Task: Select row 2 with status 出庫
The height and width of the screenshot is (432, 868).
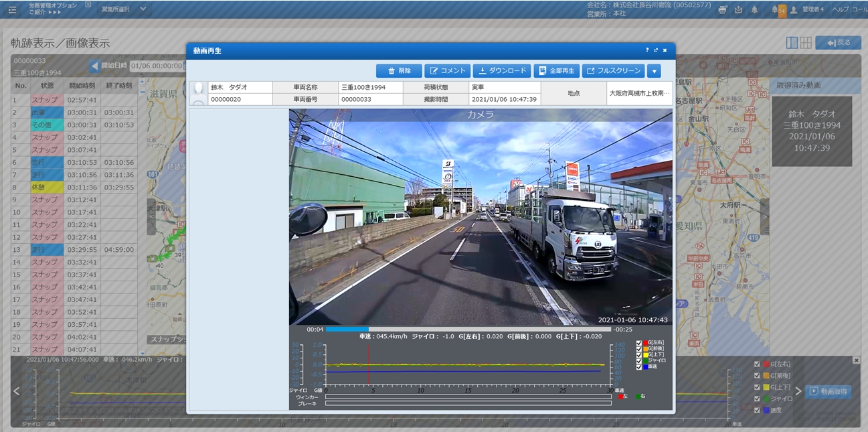Action: pos(74,113)
